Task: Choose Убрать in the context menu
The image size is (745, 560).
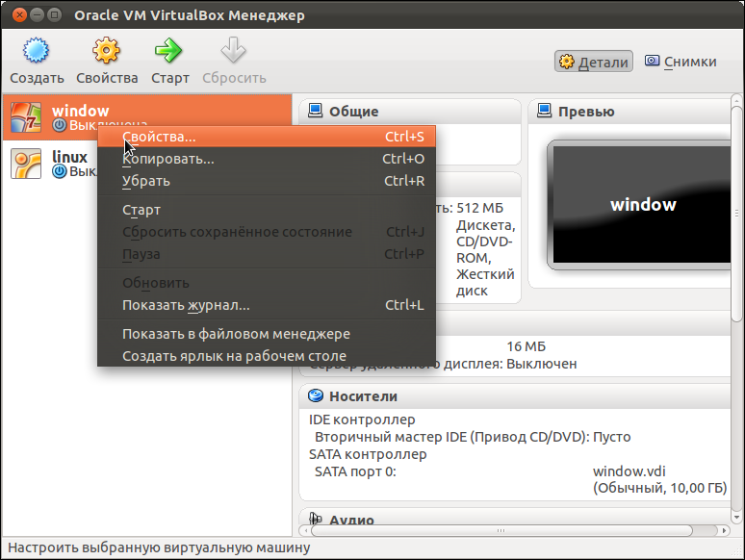Action: (x=267, y=181)
